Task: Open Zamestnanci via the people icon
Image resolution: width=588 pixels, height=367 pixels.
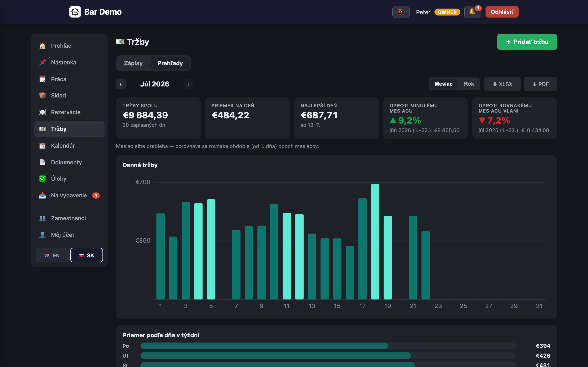Action: pyautogui.click(x=42, y=218)
